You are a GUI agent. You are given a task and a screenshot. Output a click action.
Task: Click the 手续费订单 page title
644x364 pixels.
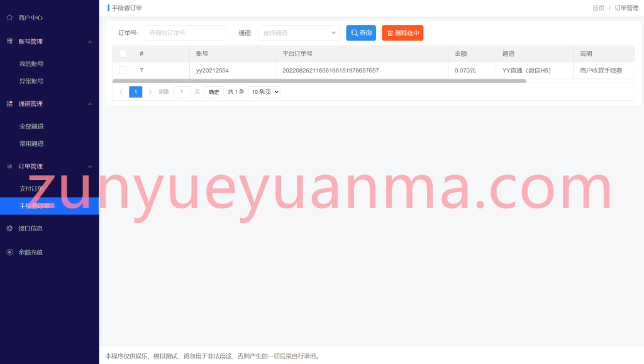click(127, 8)
